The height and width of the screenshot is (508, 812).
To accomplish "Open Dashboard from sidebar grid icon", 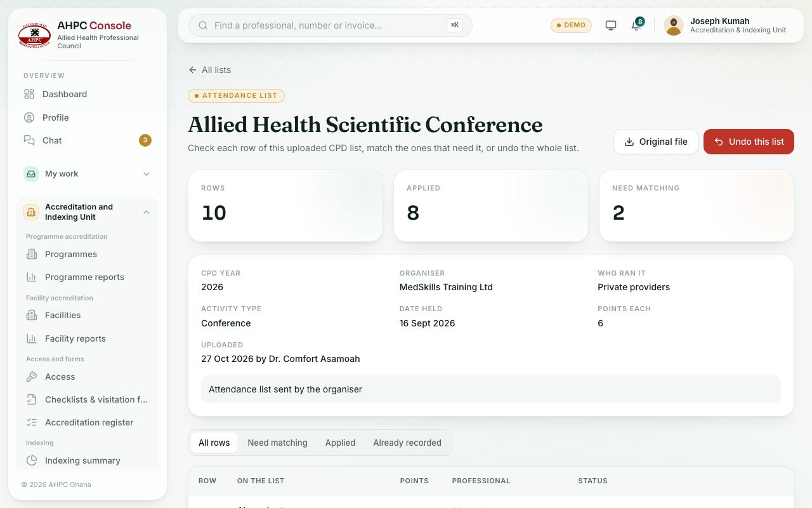I will [29, 94].
